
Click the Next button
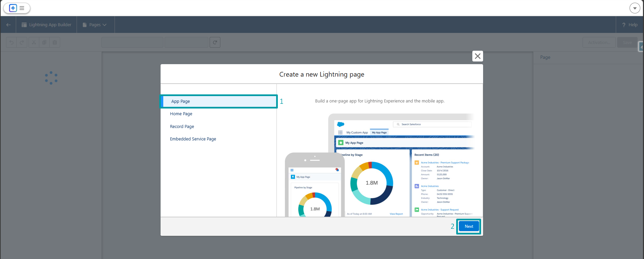click(469, 226)
